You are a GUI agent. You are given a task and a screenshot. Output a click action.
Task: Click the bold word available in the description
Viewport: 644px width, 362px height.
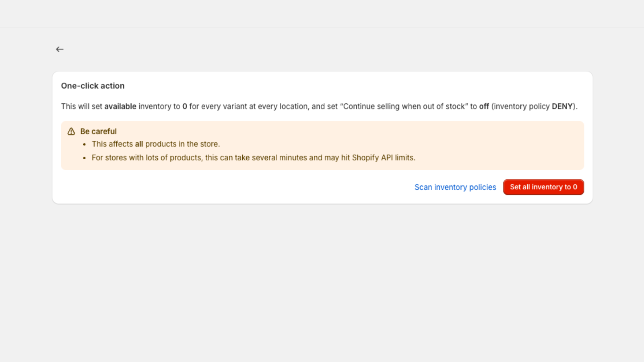coord(120,107)
